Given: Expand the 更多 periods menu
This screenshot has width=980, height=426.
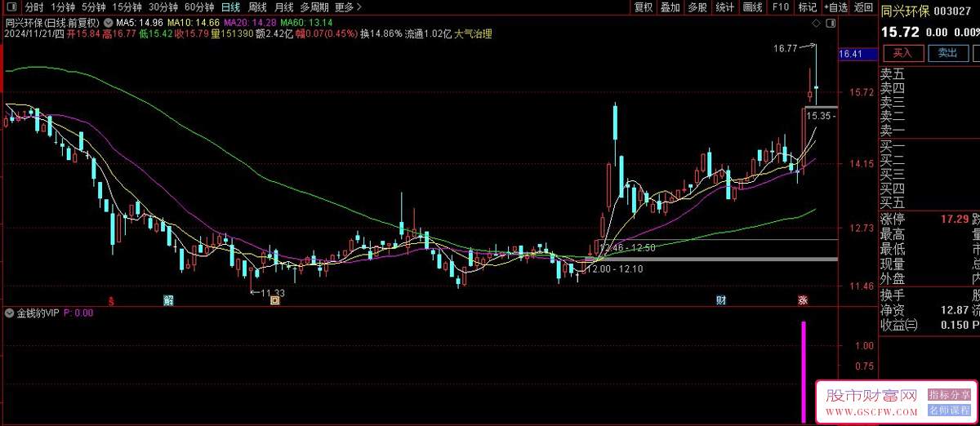Looking at the screenshot, I should [349, 7].
